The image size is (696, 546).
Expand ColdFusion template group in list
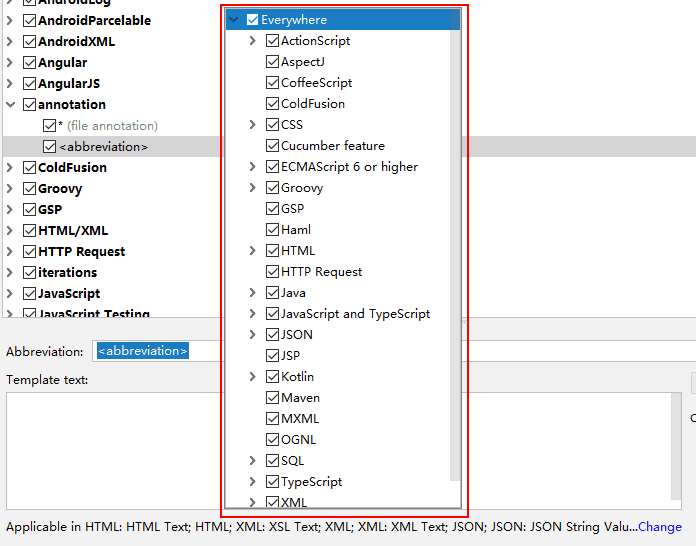point(10,167)
